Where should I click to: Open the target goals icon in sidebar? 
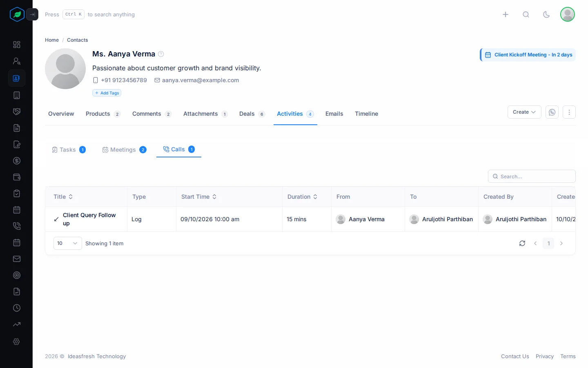(17, 275)
